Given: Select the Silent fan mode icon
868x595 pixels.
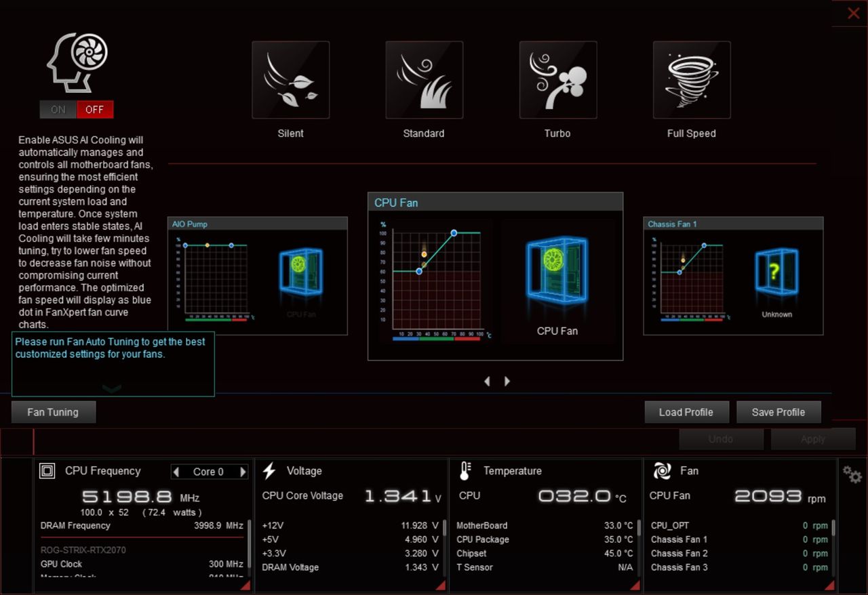Looking at the screenshot, I should click(x=290, y=80).
